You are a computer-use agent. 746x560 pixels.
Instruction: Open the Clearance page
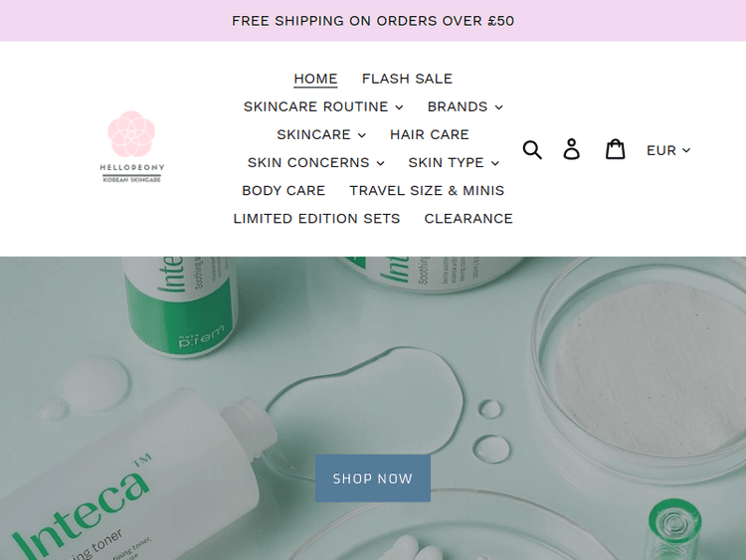click(468, 219)
